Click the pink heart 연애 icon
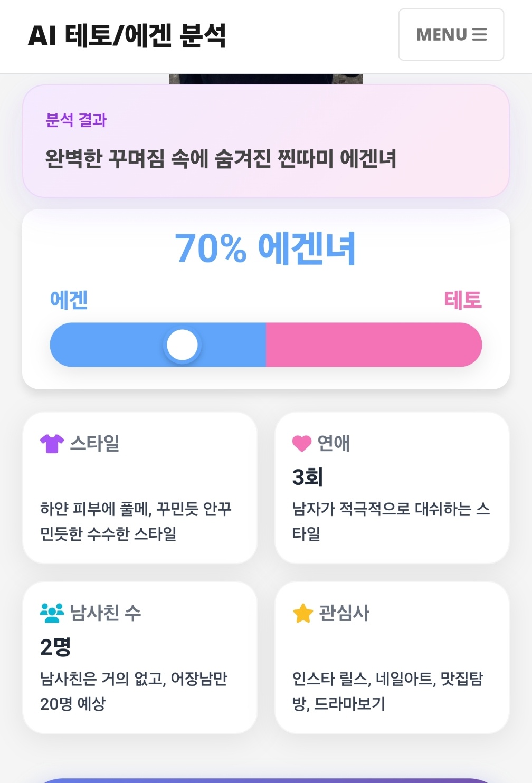This screenshot has width=532, height=783. [x=302, y=444]
